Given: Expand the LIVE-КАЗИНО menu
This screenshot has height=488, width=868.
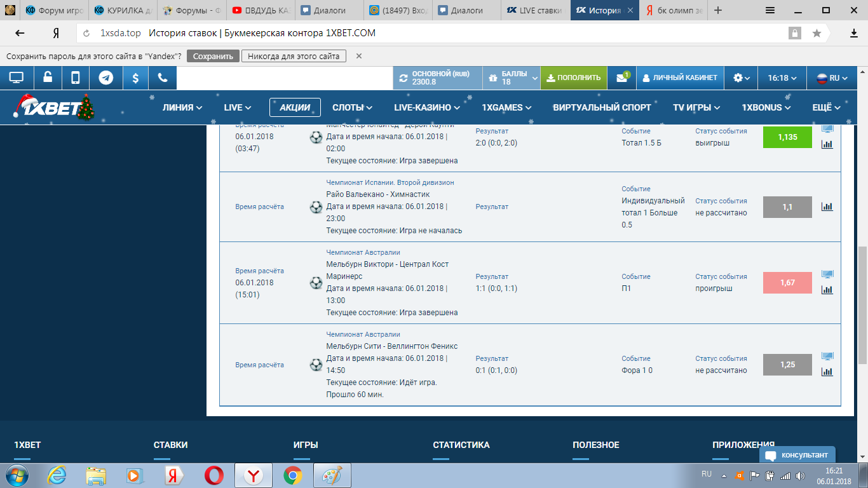Looking at the screenshot, I should (427, 107).
